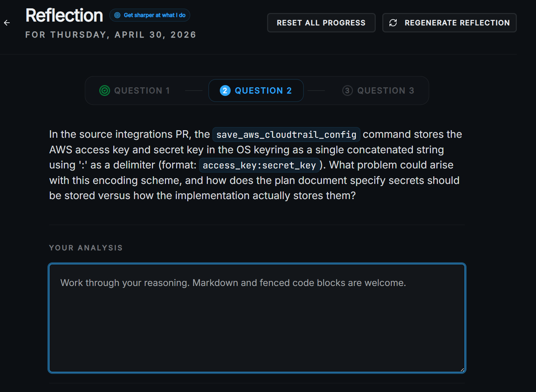The height and width of the screenshot is (392, 536).
Task: Click the green checkmark icon for Question 1
Action: coord(105,91)
